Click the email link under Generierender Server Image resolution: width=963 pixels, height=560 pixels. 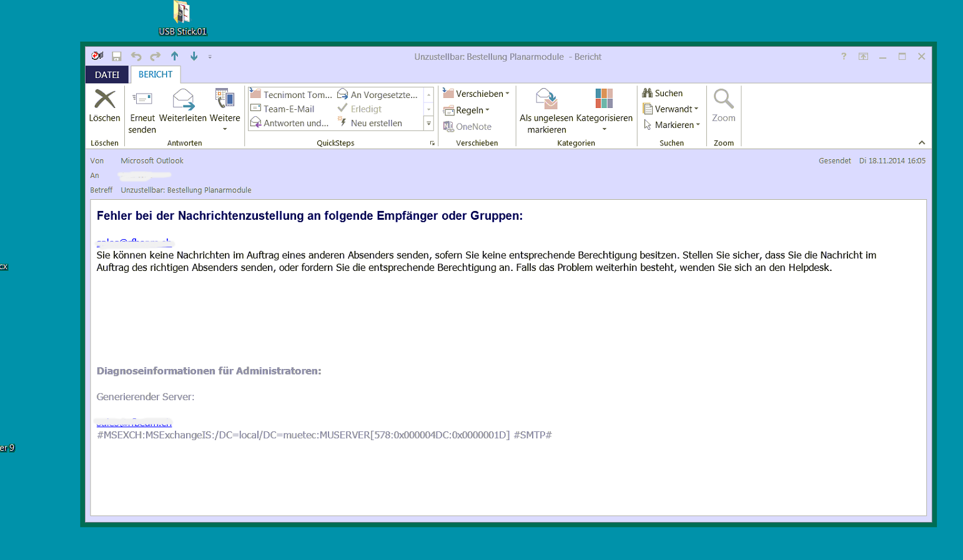pos(134,423)
